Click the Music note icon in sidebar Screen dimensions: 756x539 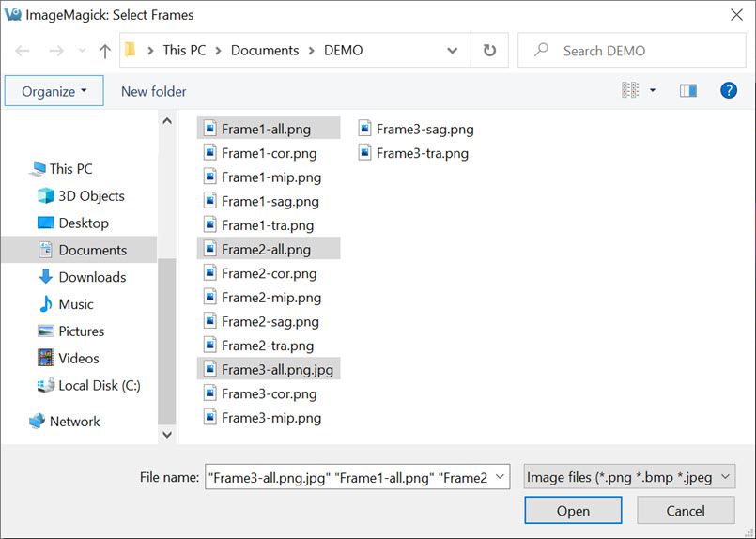coord(45,304)
